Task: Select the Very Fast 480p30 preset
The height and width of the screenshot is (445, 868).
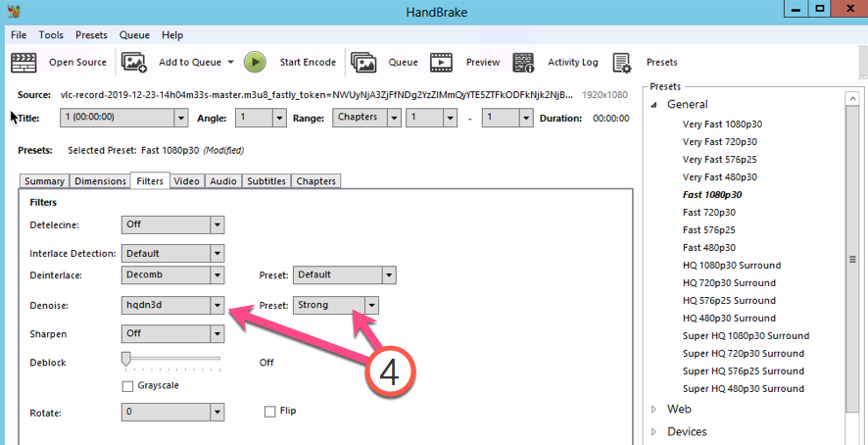Action: pos(720,177)
